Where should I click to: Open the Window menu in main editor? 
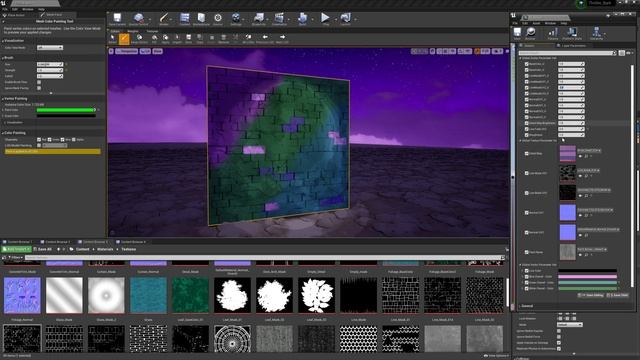click(28, 9)
